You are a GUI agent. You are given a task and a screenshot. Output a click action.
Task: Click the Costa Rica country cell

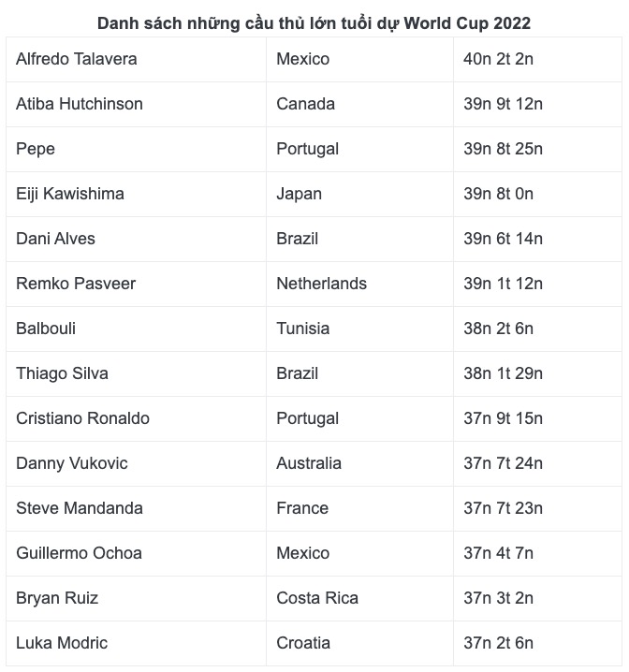point(317,598)
